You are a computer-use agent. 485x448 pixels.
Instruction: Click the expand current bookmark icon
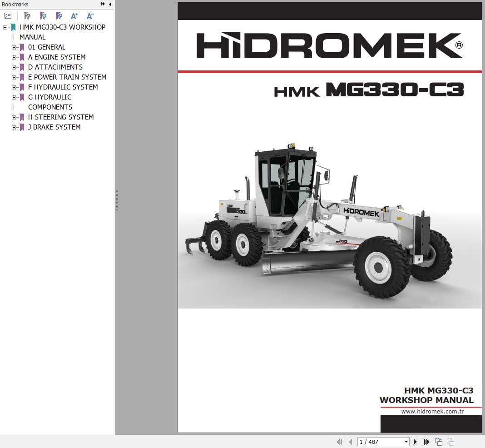(59, 16)
